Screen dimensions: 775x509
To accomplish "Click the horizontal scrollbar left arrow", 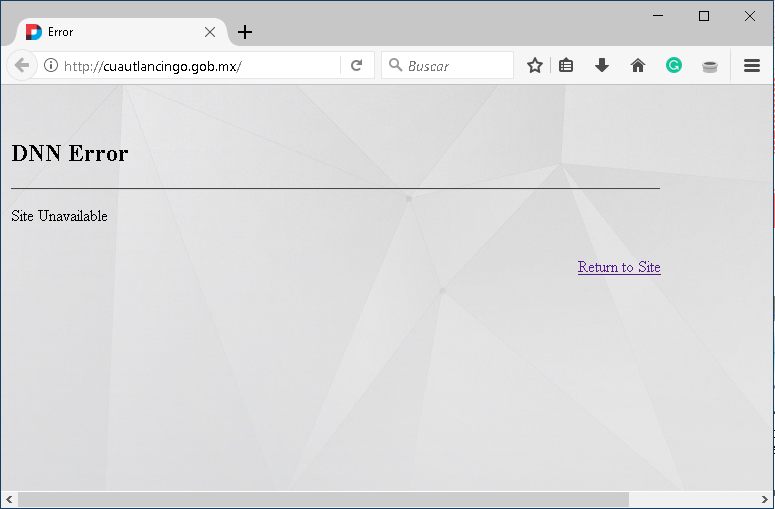I will 9,499.
